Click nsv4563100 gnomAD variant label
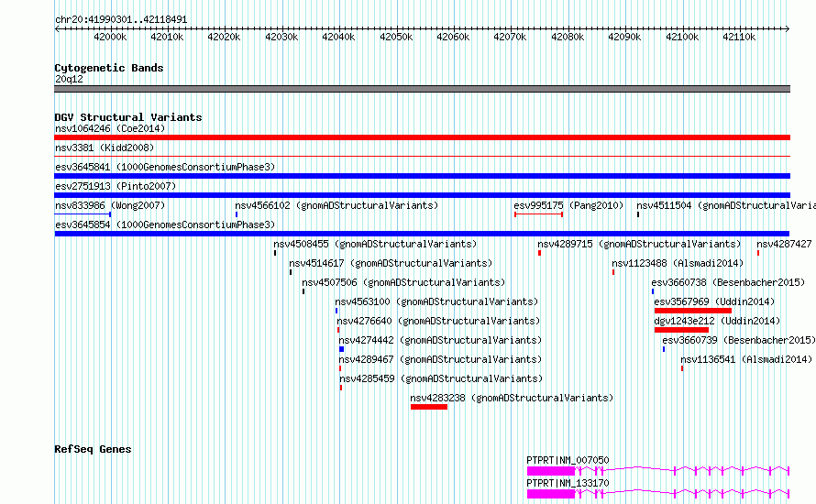 click(x=436, y=301)
